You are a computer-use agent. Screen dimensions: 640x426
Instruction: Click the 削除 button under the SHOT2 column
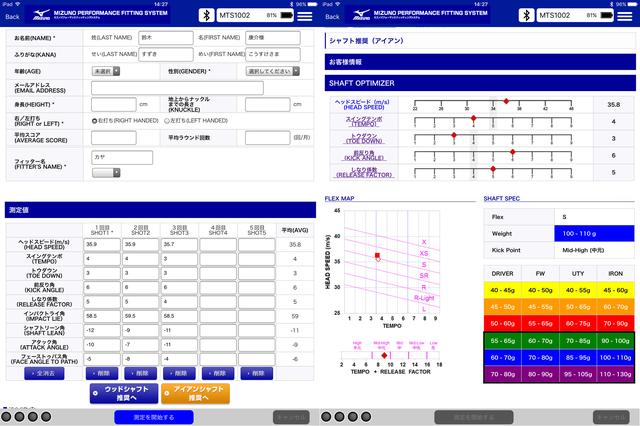click(140, 373)
